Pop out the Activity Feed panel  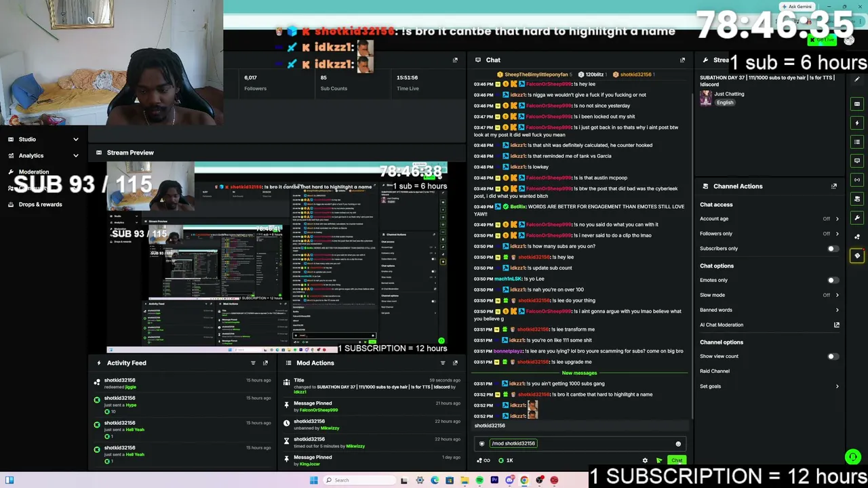pyautogui.click(x=265, y=363)
